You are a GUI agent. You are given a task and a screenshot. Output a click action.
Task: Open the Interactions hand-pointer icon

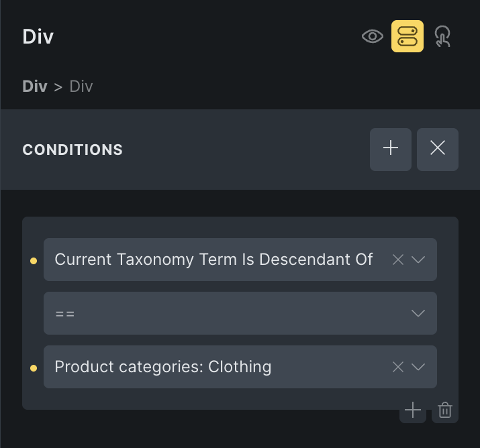point(442,37)
